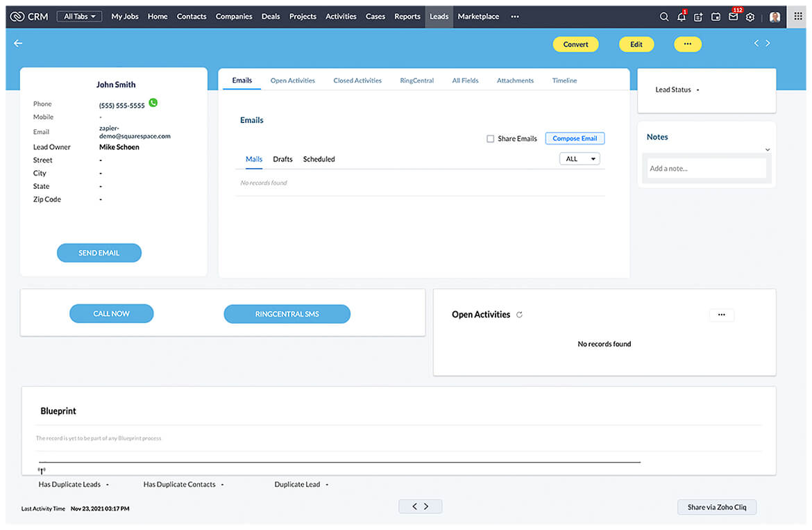Click the Compose Email button
812x530 pixels.
coord(575,138)
